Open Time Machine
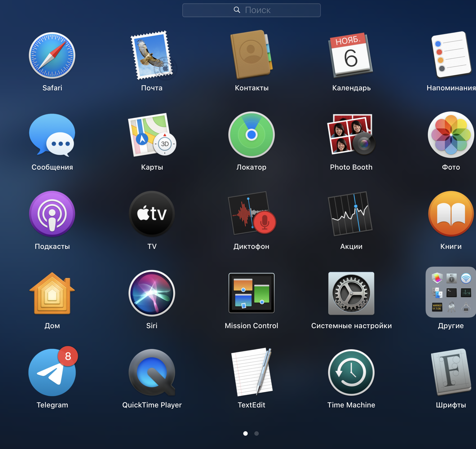The image size is (476, 449). [x=351, y=373]
